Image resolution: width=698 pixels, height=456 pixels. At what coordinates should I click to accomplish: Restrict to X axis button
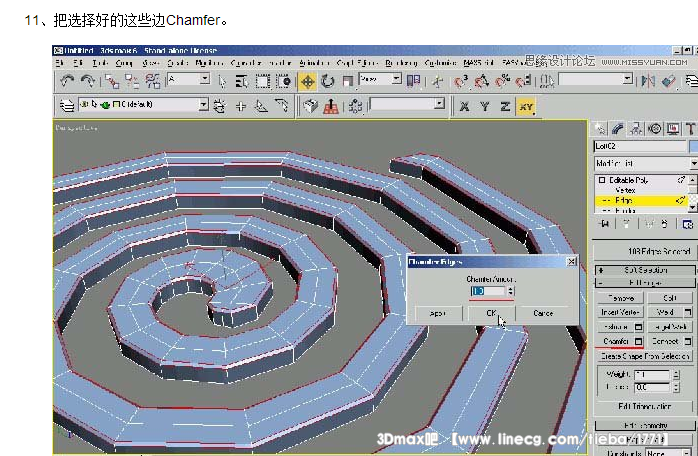tap(464, 106)
